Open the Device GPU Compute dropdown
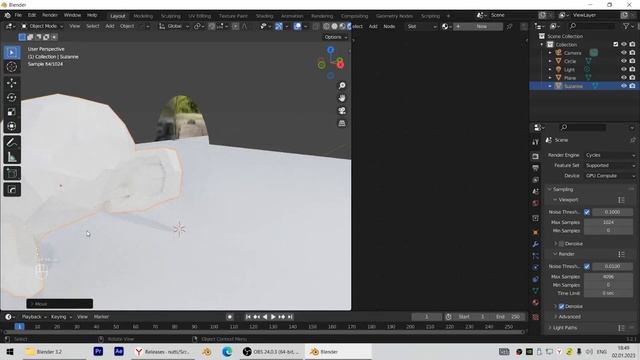Image resolution: width=640 pixels, height=360 pixels. click(610, 176)
